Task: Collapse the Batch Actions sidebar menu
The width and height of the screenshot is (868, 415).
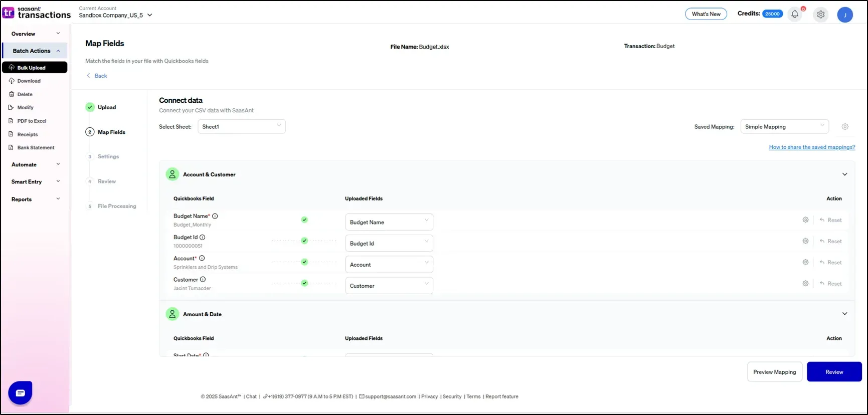Action: [35, 51]
